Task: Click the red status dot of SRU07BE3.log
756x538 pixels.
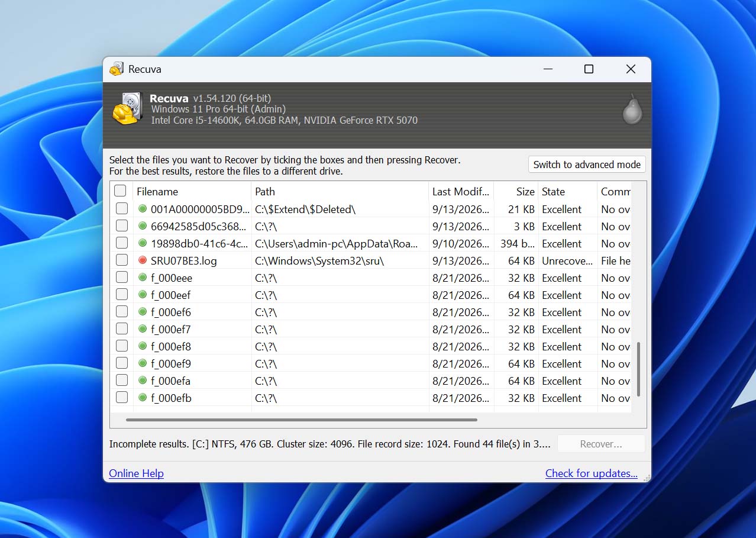Action: click(x=142, y=260)
